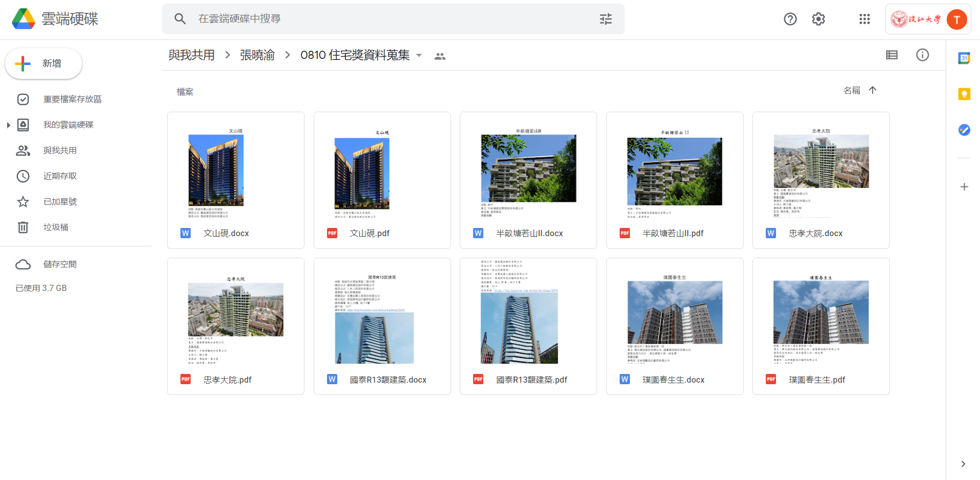The width and height of the screenshot is (980, 480).
Task: Reverse the sort direction arrow
Action: click(872, 90)
